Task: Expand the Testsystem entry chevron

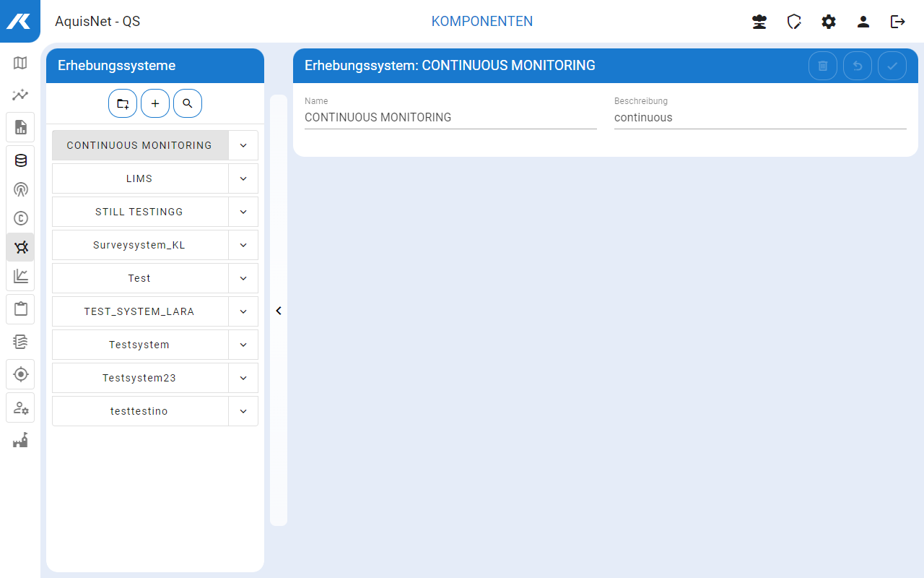Action: tap(243, 345)
